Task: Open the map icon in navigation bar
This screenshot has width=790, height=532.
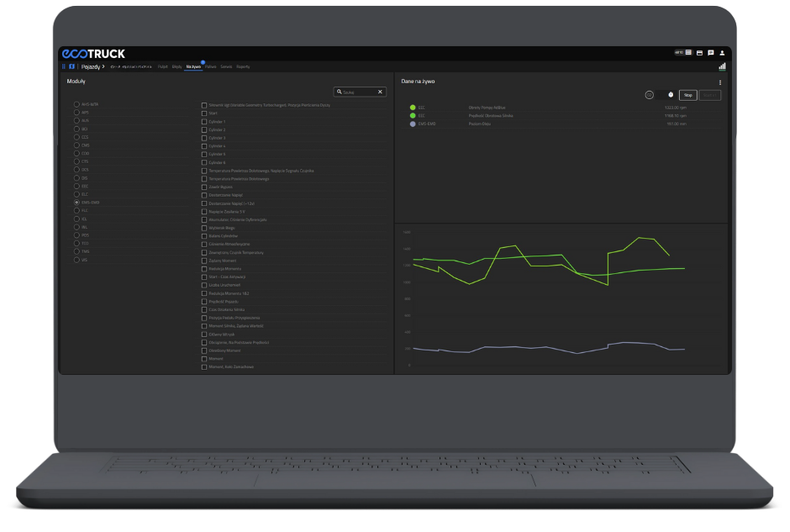Action: click(71, 66)
